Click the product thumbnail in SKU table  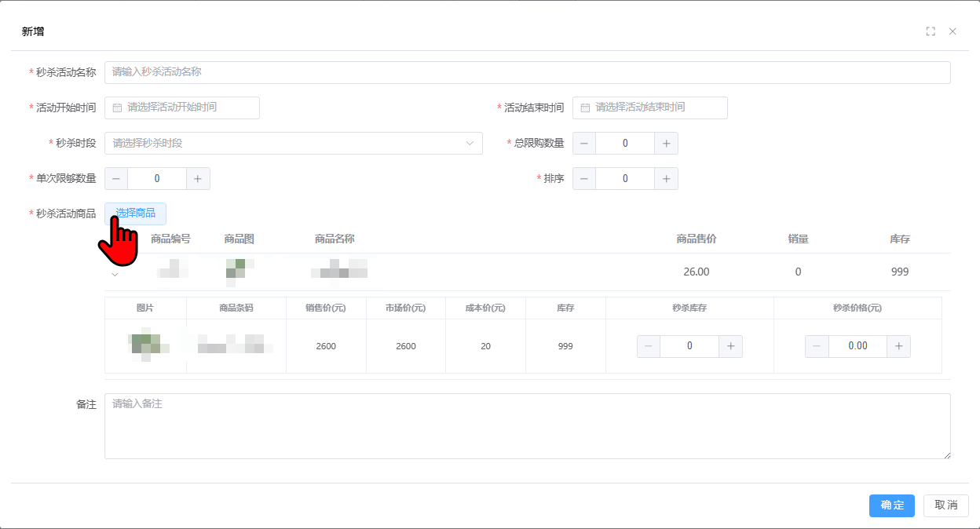145,345
